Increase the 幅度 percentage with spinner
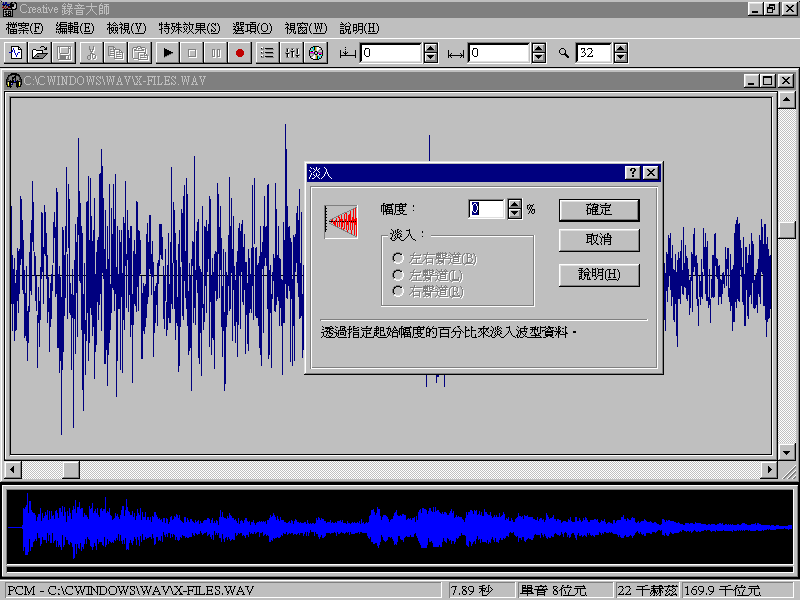This screenshot has height=600, width=800. (x=515, y=204)
